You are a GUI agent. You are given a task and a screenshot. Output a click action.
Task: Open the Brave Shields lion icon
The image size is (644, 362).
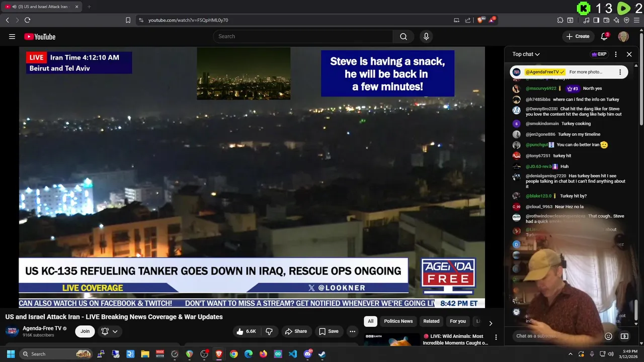480,20
